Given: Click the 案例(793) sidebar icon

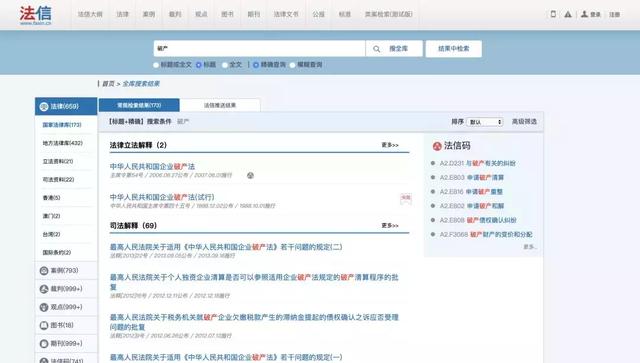Looking at the screenshot, I should [x=44, y=270].
